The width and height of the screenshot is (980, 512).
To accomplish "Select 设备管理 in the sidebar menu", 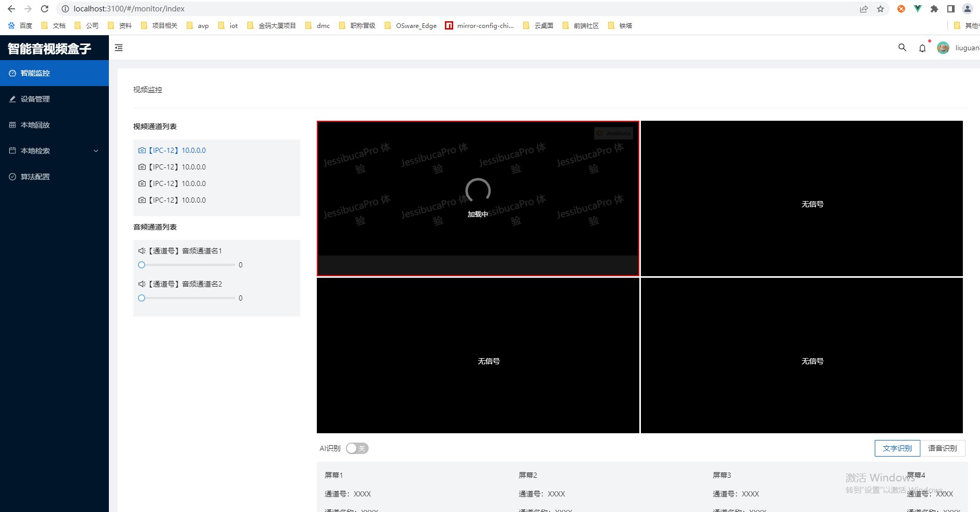I will pyautogui.click(x=34, y=98).
